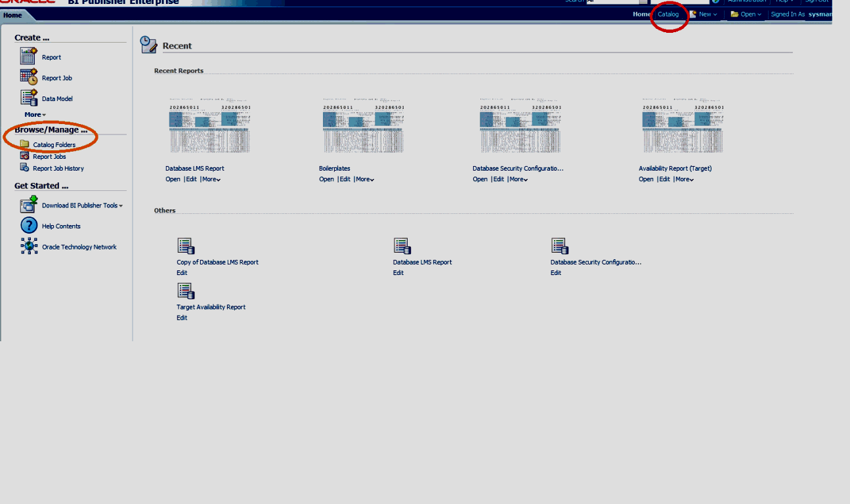
Task: Click the Download BI Publisher Tools icon
Action: tap(29, 205)
